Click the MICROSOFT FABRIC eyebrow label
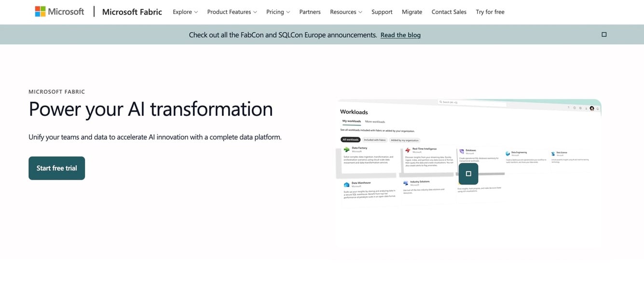 [57, 92]
